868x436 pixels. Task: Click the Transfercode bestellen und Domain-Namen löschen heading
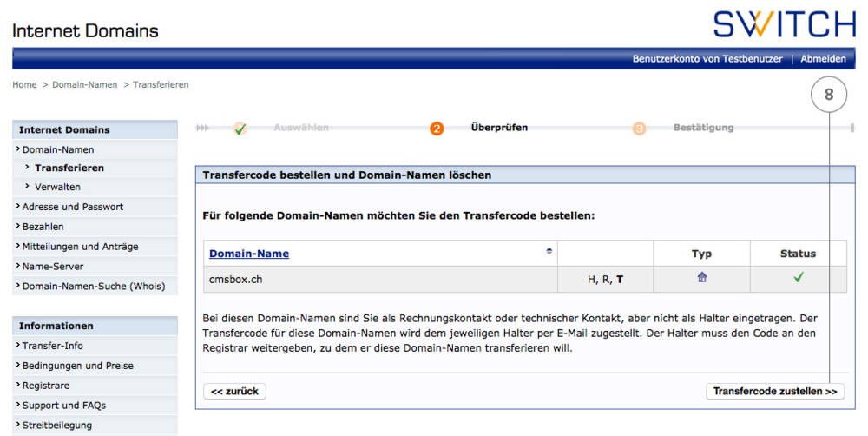[x=347, y=175]
